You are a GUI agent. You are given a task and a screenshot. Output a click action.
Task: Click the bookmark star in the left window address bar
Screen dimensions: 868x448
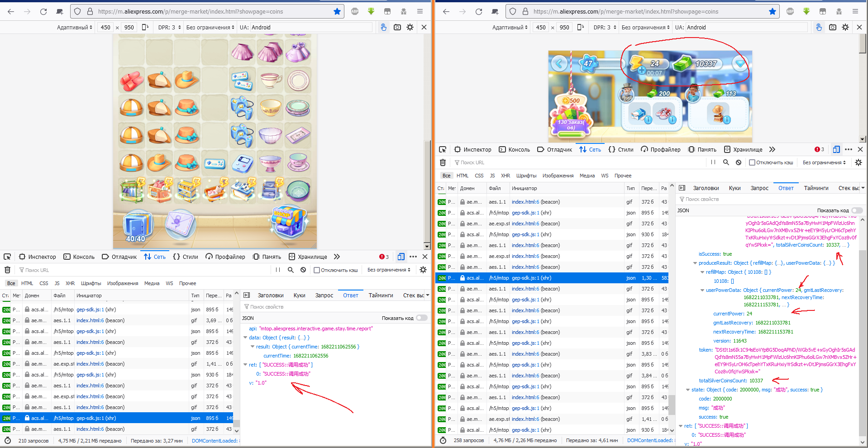pyautogui.click(x=337, y=12)
